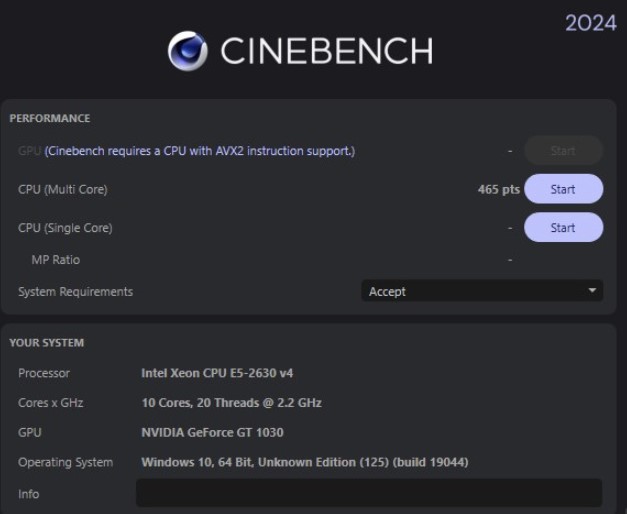Click the NVIDIA GeForce GT 1030 entry
Viewport: 627px width, 514px height.
click(x=212, y=432)
